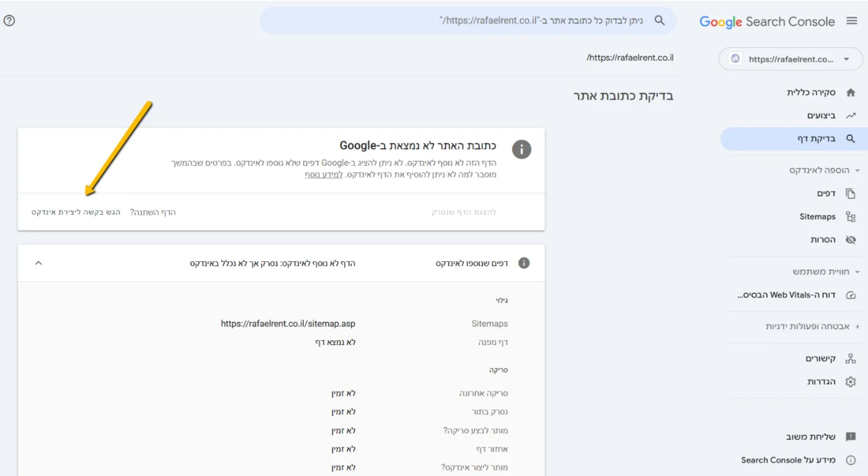Click the https://rafaelrent.co.il/sitemap.asp value
This screenshot has width=868, height=476.
pos(288,324)
